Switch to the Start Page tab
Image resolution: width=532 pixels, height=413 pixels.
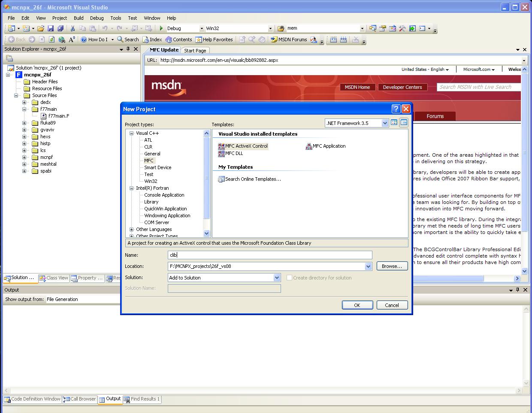(x=195, y=50)
